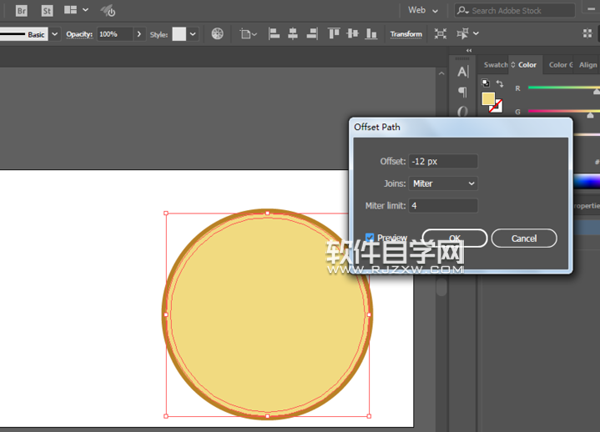
Task: Click the Offset value input field
Action: 444,161
